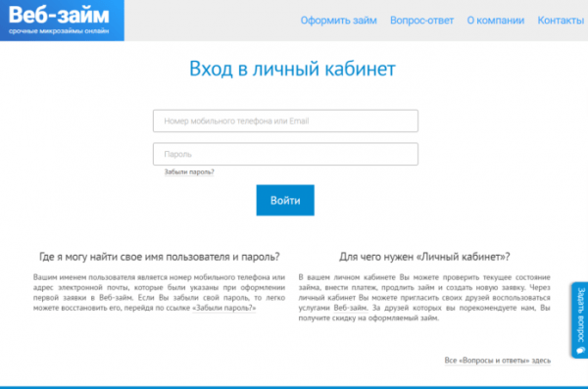Click the chat bubble icon on side tab

click(x=580, y=351)
